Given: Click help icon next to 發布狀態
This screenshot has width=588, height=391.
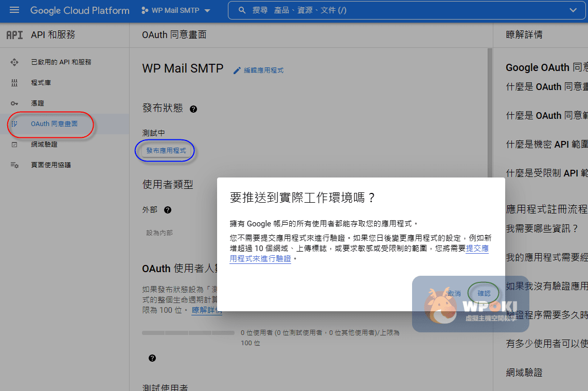Looking at the screenshot, I should point(193,109).
